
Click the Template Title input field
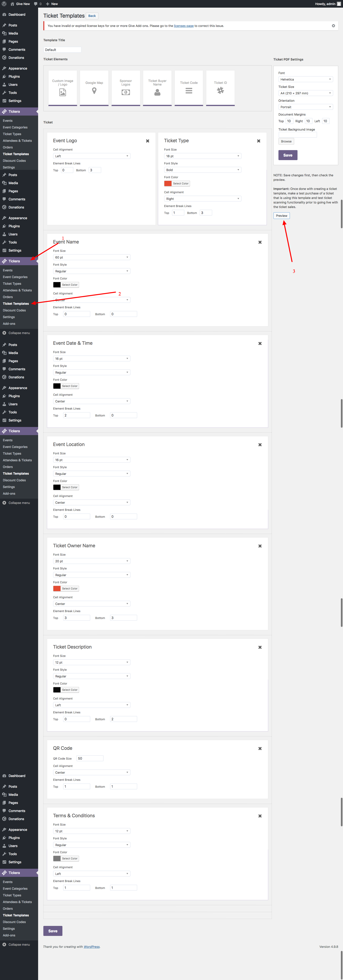coord(62,50)
